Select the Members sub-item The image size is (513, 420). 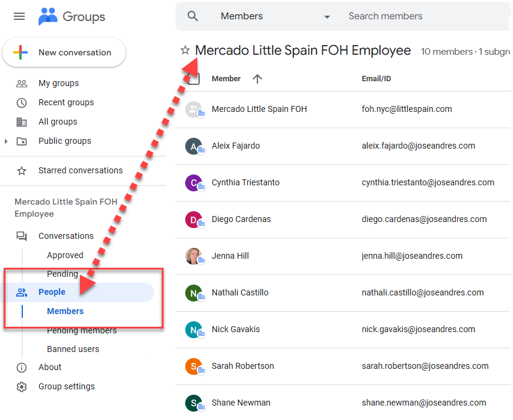coord(66,311)
